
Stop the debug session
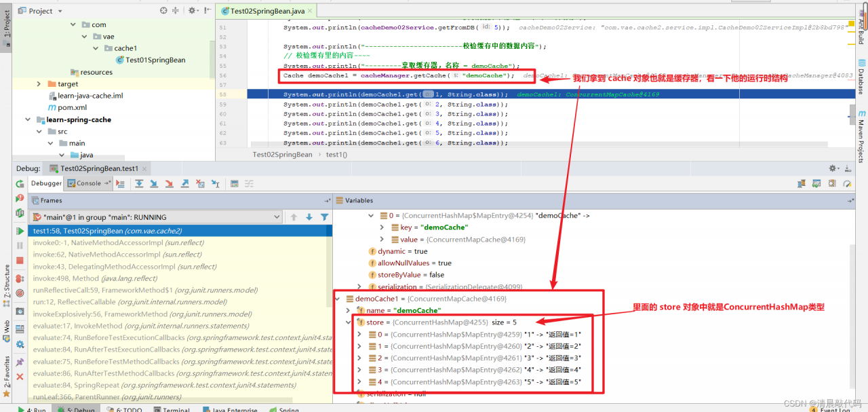[x=20, y=261]
